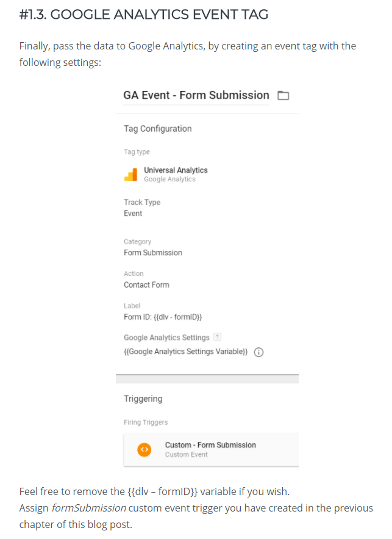Click the Google Analytics Settings label

[166, 338]
